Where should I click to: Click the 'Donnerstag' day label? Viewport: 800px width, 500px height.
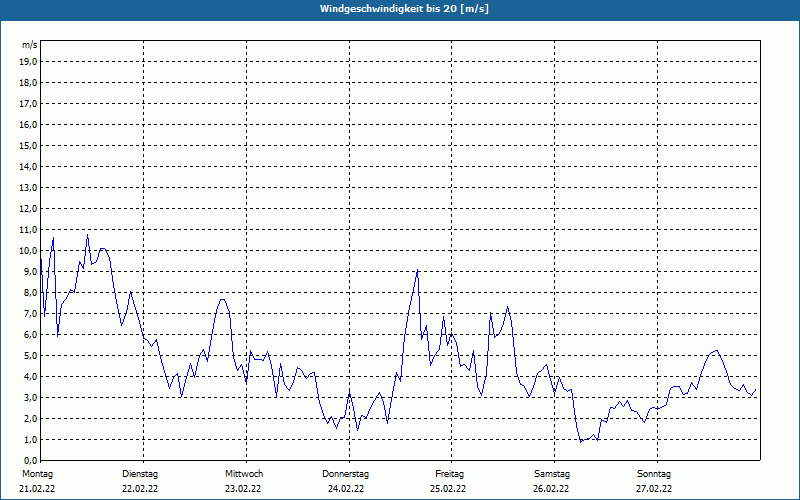pos(345,474)
